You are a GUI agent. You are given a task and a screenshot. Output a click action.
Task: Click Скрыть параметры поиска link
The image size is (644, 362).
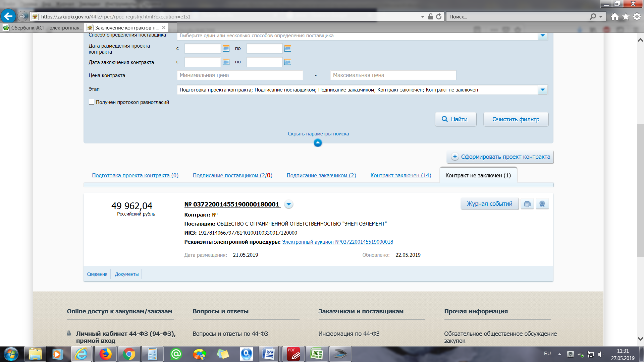pos(318,134)
